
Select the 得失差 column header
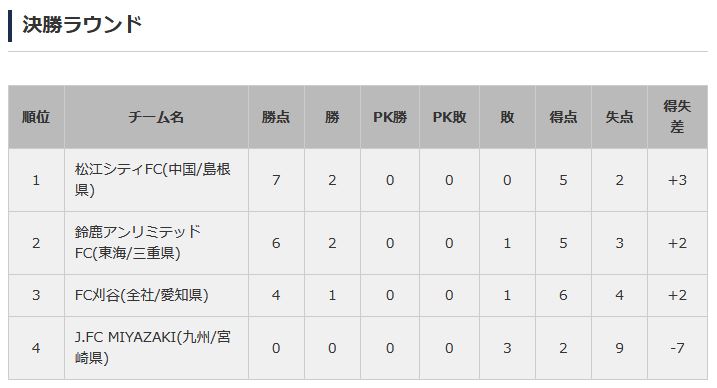pyautogui.click(x=677, y=117)
